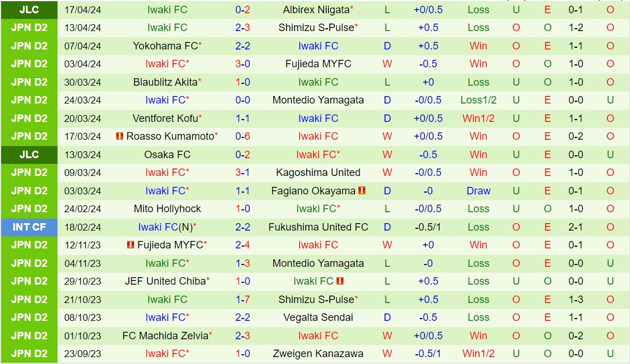Open the 1-7 score versus Shimizu S-Pulse

(243, 300)
